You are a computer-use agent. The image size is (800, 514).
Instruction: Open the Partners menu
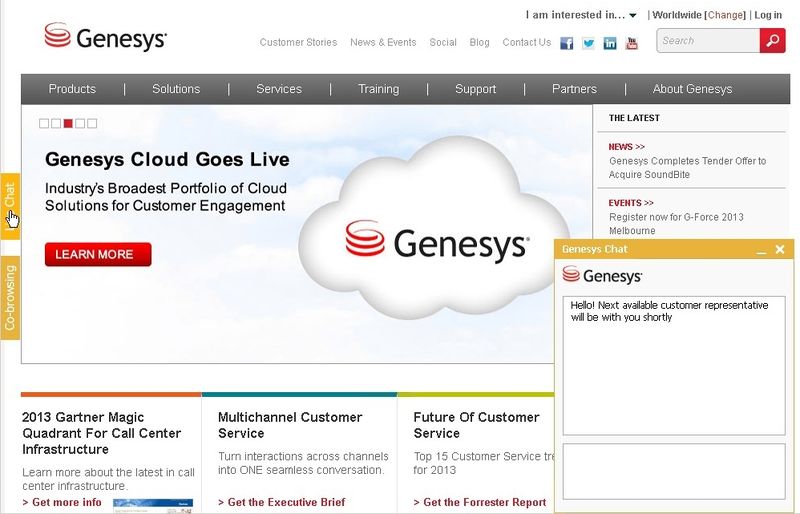coord(574,89)
